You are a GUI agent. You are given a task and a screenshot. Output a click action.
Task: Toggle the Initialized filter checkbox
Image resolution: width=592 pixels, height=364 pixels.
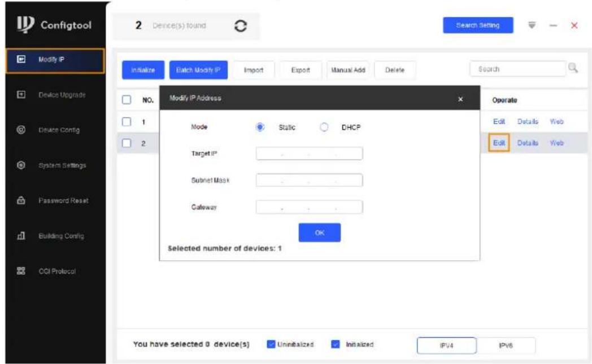(x=336, y=344)
